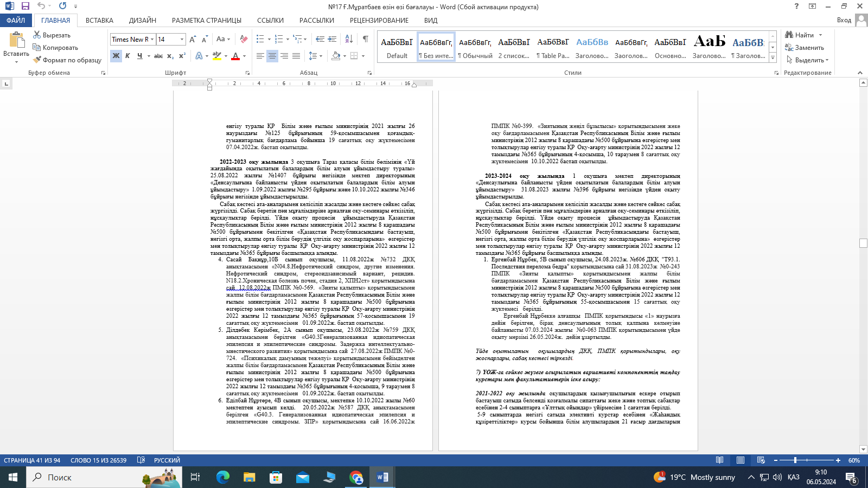
Task: Align text to the left
Action: pyautogui.click(x=260, y=55)
